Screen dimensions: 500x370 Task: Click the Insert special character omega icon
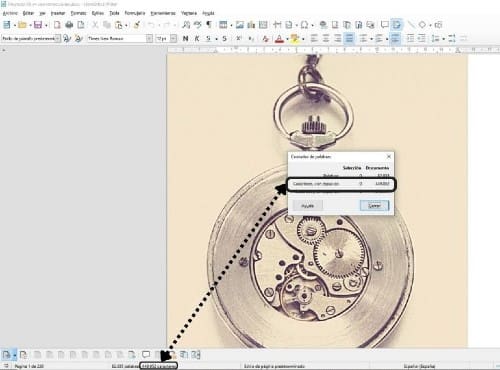(x=304, y=25)
